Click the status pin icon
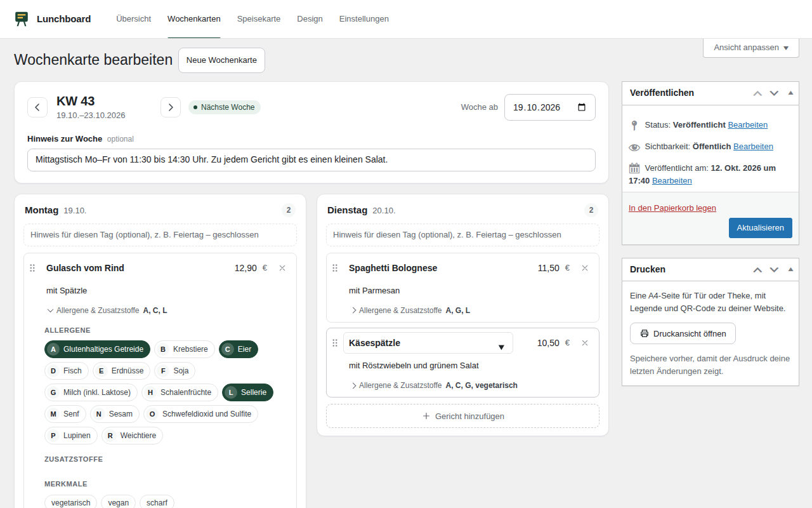The height and width of the screenshot is (508, 812). [634, 125]
